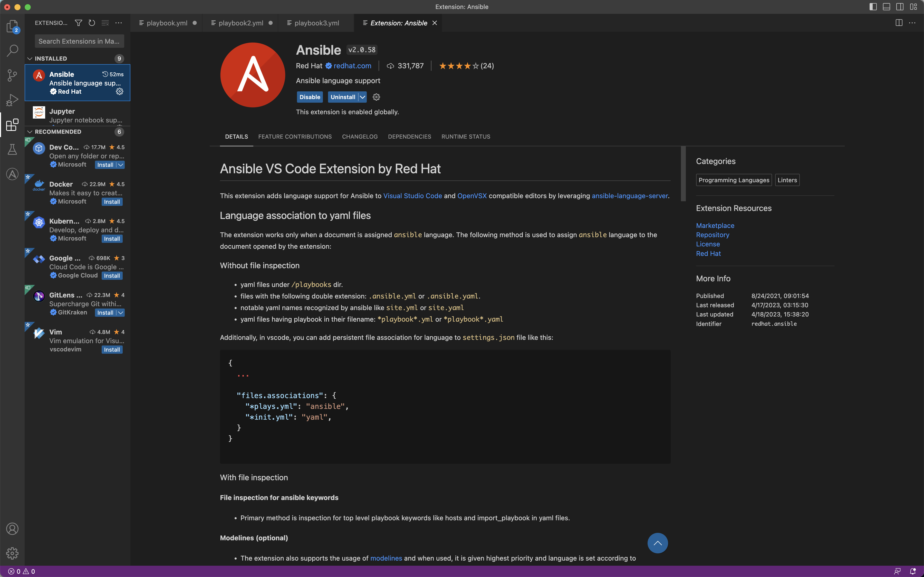
Task: Open the Run and Debug view
Action: tap(12, 100)
